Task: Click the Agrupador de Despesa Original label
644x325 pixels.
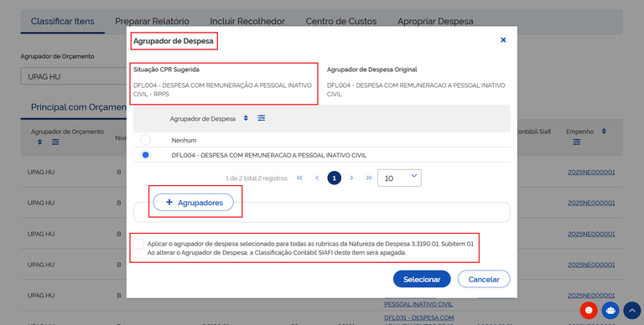Action: point(371,70)
